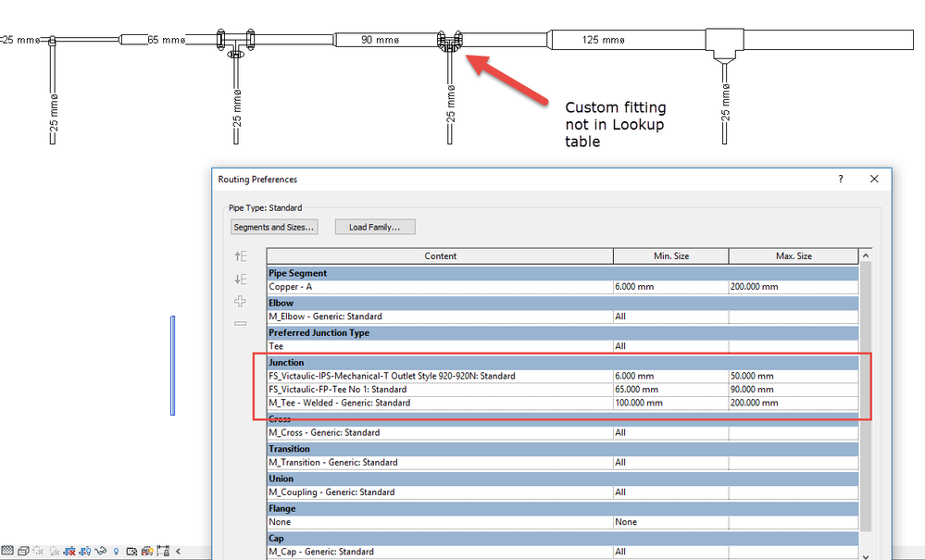Image resolution: width=925 pixels, height=560 pixels.
Task: Click the Remove Row minus icon
Action: [240, 324]
